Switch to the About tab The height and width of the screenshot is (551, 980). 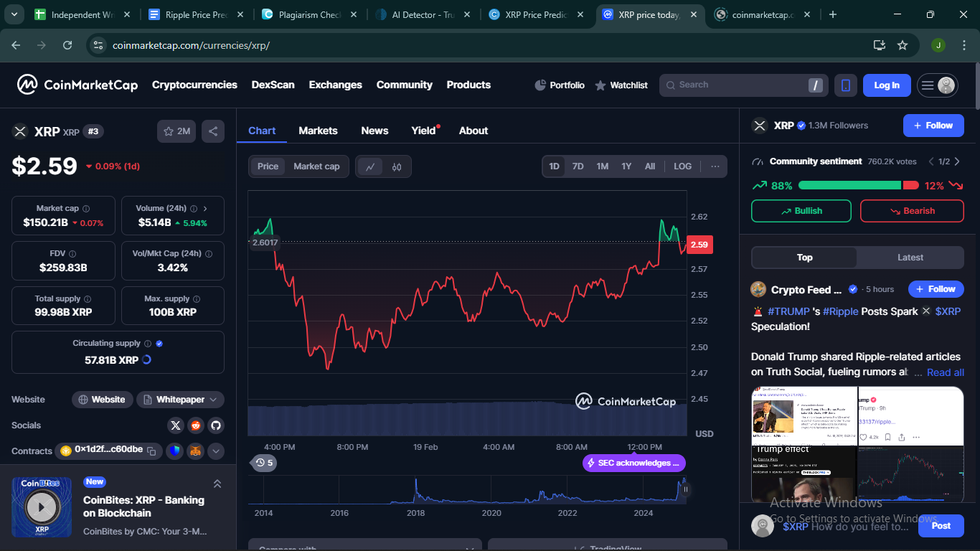473,131
